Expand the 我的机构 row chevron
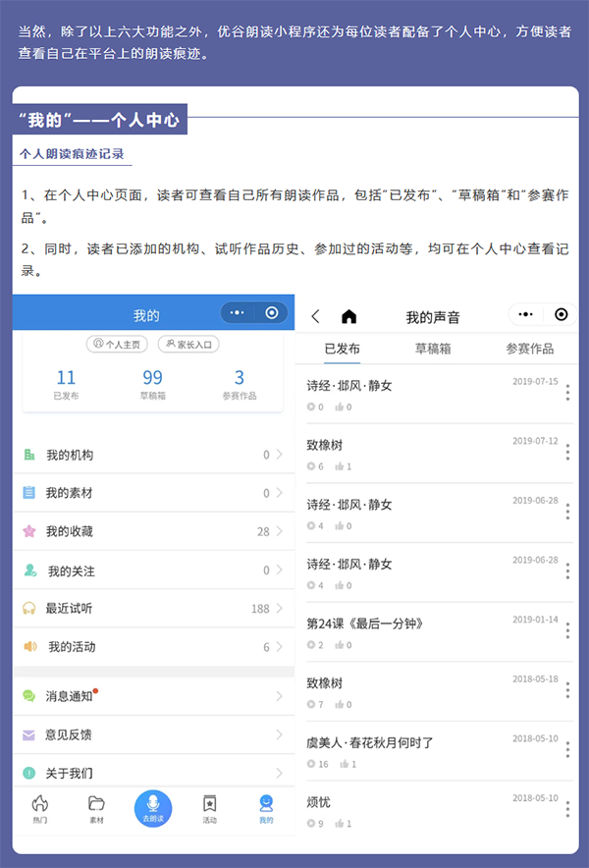 click(x=279, y=455)
